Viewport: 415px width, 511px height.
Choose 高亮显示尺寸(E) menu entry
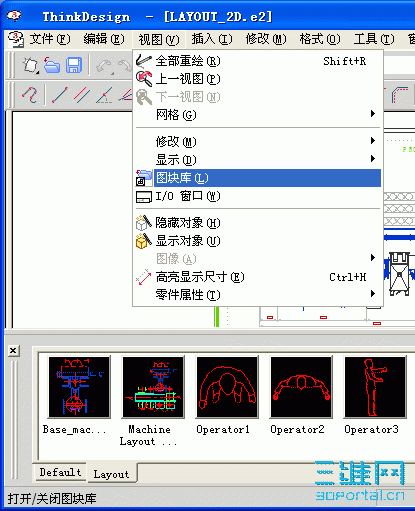[258, 277]
